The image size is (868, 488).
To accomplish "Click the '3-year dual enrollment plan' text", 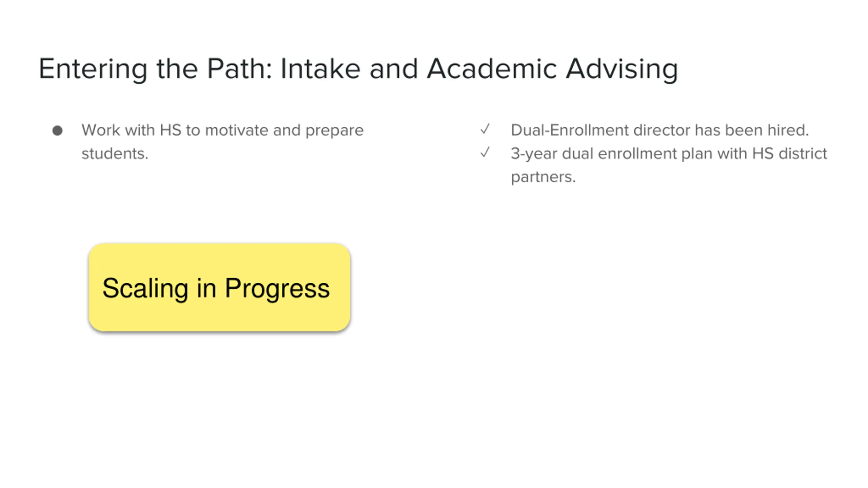I will tap(610, 154).
